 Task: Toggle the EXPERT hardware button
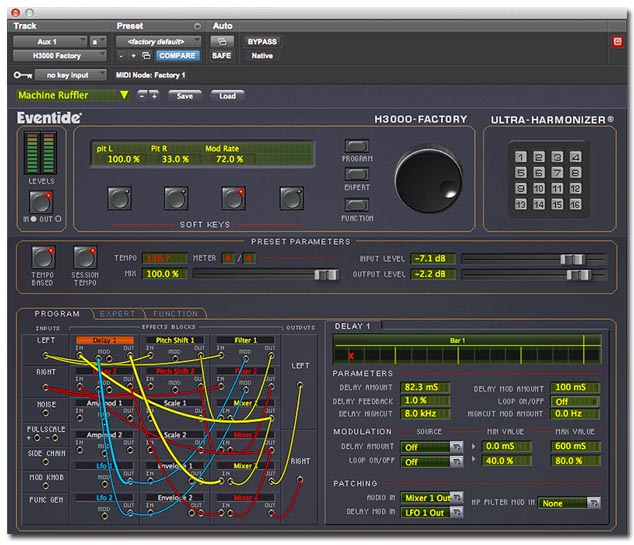357,174
